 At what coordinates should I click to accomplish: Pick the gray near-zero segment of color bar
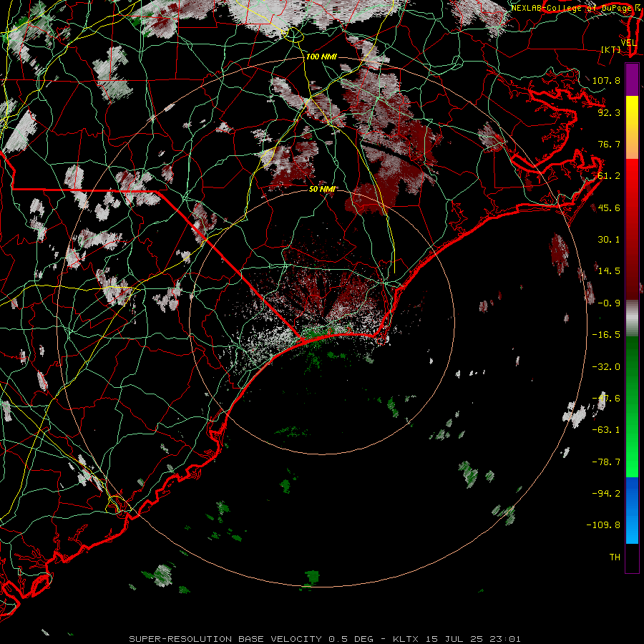(x=632, y=318)
